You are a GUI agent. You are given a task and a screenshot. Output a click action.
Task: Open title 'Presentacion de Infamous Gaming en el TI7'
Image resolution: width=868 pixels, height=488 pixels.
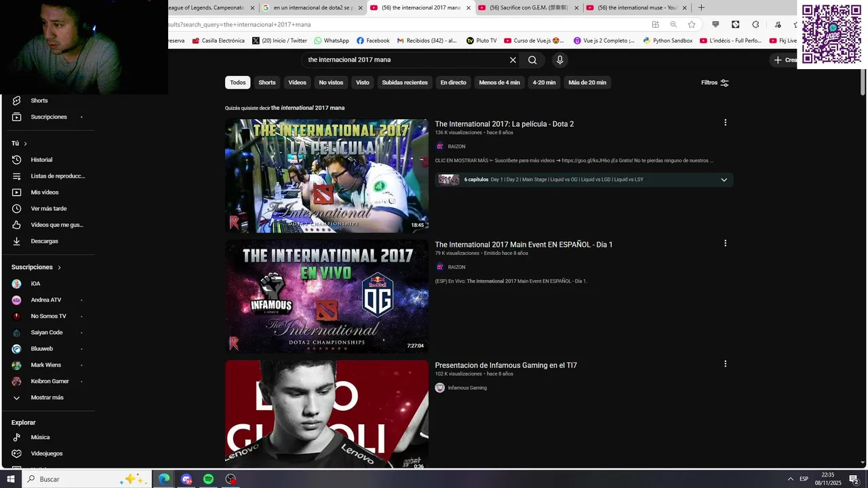pyautogui.click(x=506, y=365)
